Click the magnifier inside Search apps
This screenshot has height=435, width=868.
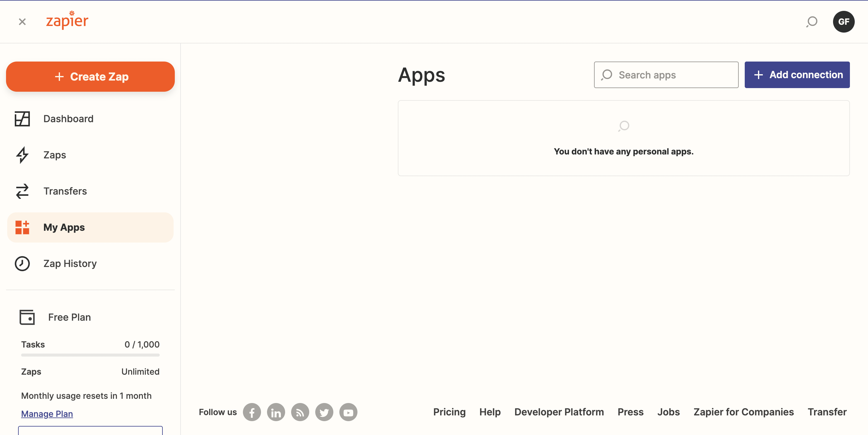(606, 75)
